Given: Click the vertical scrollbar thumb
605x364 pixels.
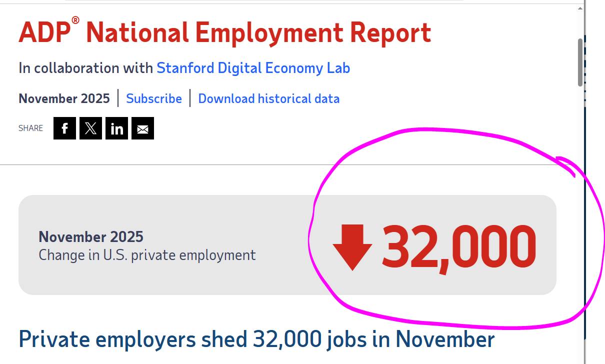Looking at the screenshot, I should [x=580, y=62].
